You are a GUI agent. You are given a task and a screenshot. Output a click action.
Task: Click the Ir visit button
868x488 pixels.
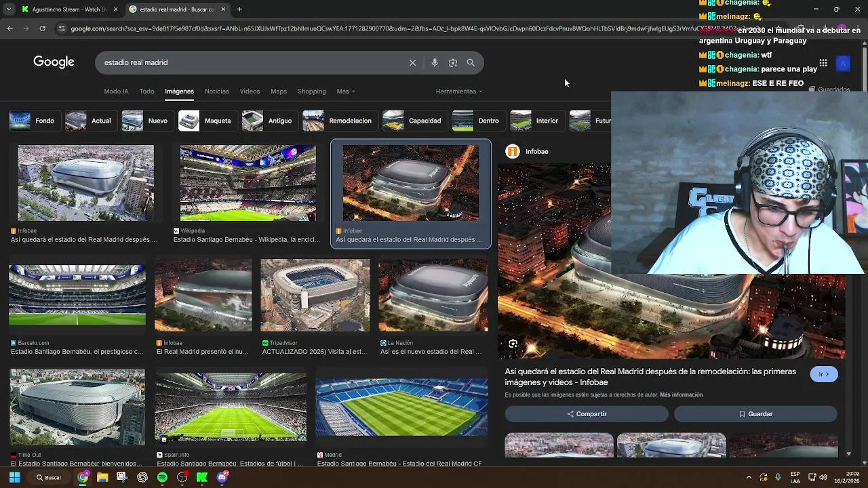point(824,374)
